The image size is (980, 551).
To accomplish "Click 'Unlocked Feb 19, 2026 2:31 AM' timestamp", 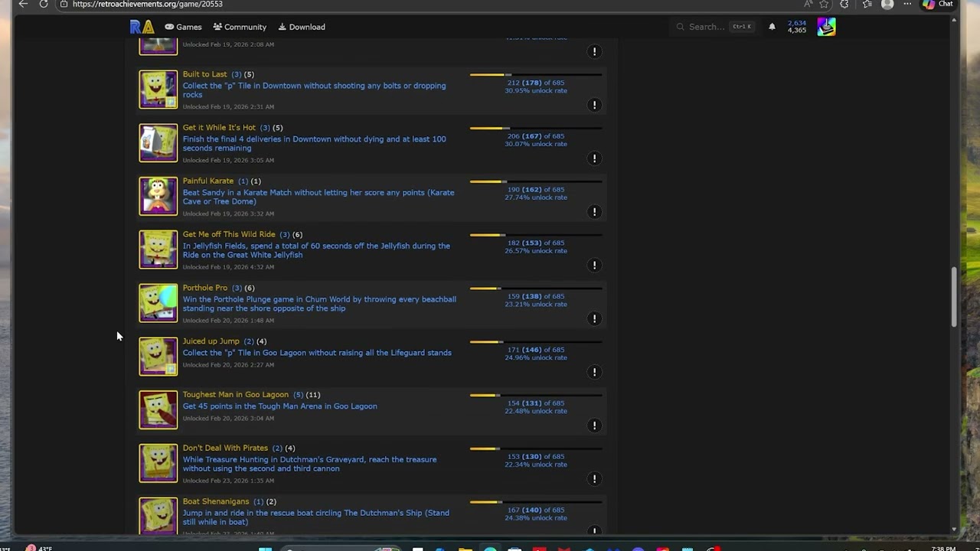I will [228, 107].
